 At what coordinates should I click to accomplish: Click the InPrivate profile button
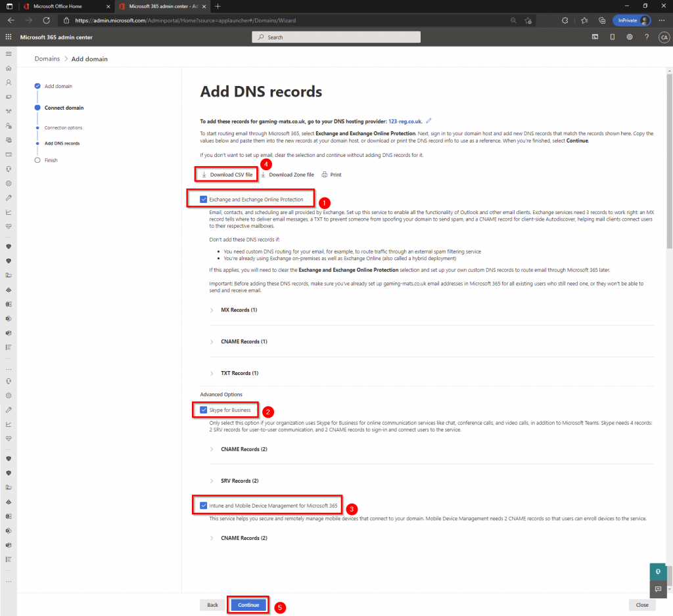[x=632, y=20]
